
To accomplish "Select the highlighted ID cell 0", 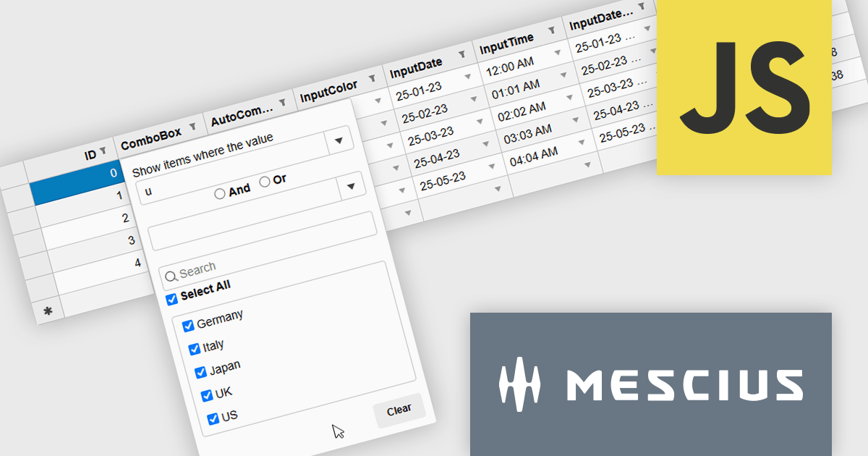I will [77, 181].
